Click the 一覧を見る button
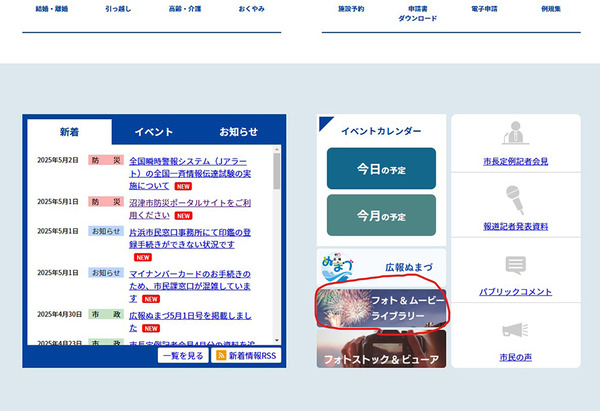Viewport: 600px width, 411px height. (x=183, y=356)
